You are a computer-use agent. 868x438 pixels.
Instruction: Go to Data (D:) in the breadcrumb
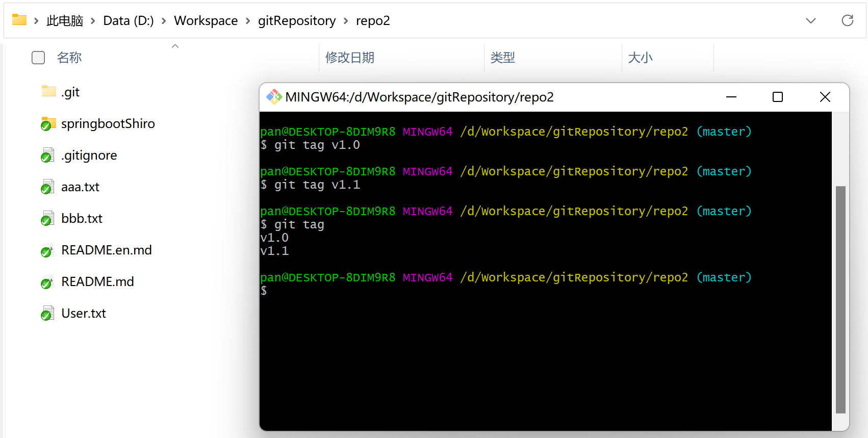coord(128,21)
